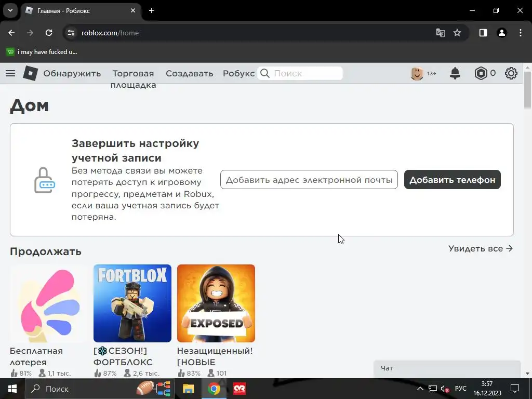The image size is (532, 399).
Task: Open the Windows notification center
Action: coord(515,389)
